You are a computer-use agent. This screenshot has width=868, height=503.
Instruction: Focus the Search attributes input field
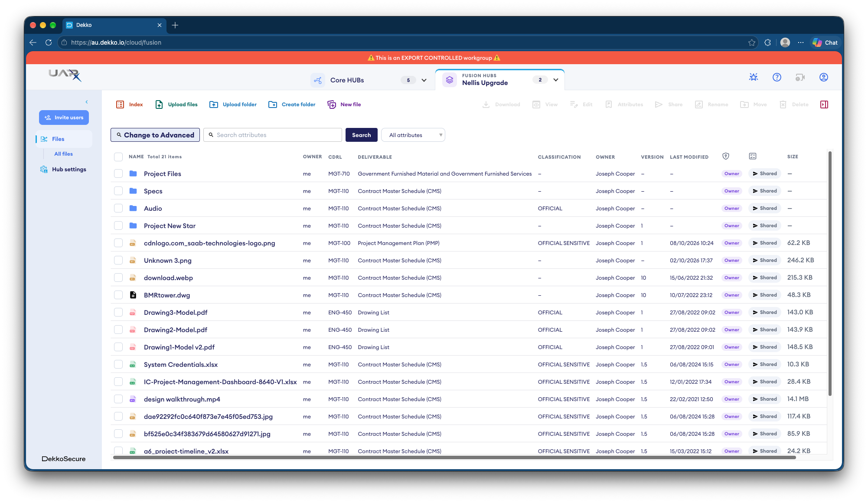pyautogui.click(x=273, y=135)
